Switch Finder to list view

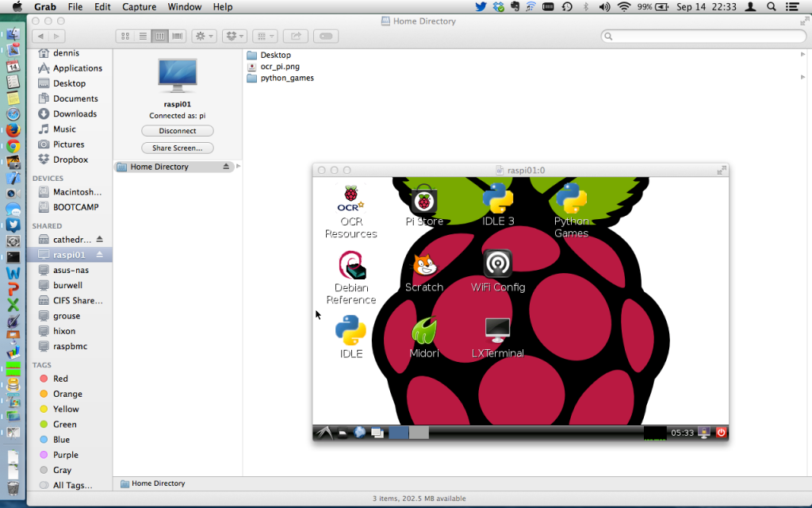[143, 37]
